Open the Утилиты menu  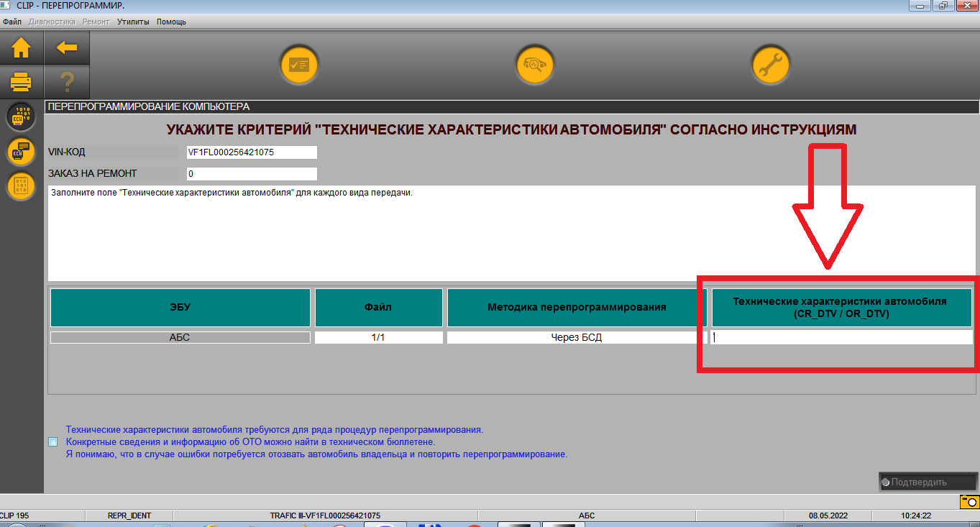click(x=133, y=22)
